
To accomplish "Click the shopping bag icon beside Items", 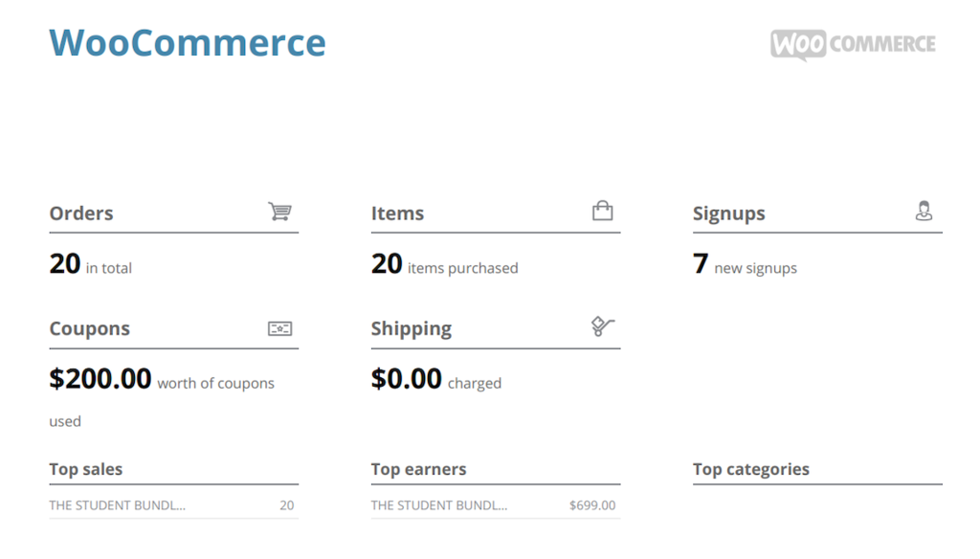I will [x=602, y=211].
